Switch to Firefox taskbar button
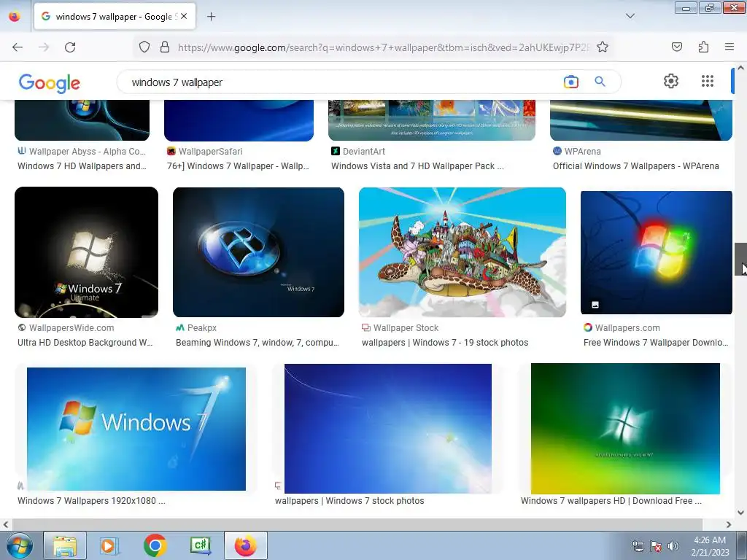747x560 pixels. [x=246, y=545]
